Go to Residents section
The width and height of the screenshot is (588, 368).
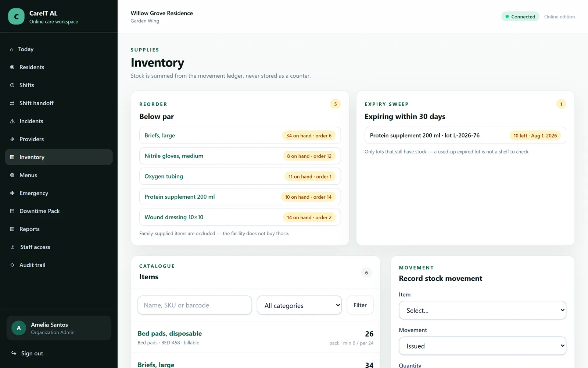pos(59,67)
